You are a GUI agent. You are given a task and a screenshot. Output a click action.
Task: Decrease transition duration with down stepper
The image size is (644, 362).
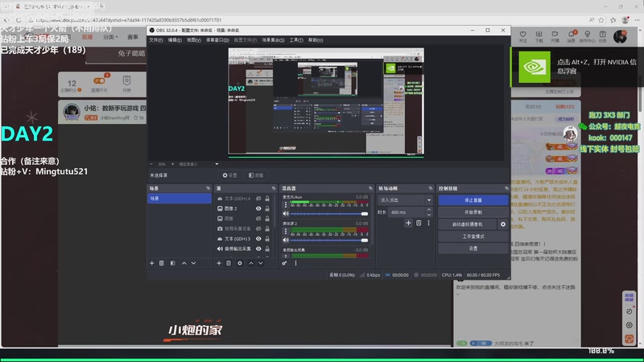[x=429, y=215]
